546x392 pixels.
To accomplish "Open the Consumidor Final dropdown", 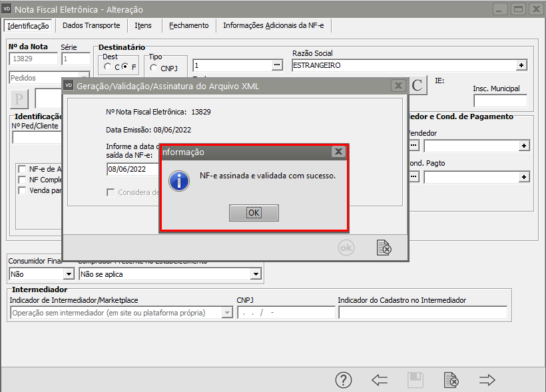I will (68, 274).
